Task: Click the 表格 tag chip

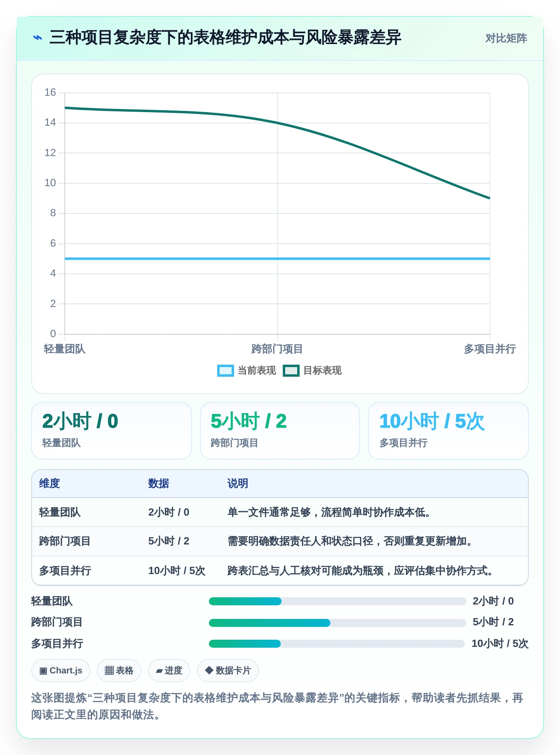Action: coord(119,671)
